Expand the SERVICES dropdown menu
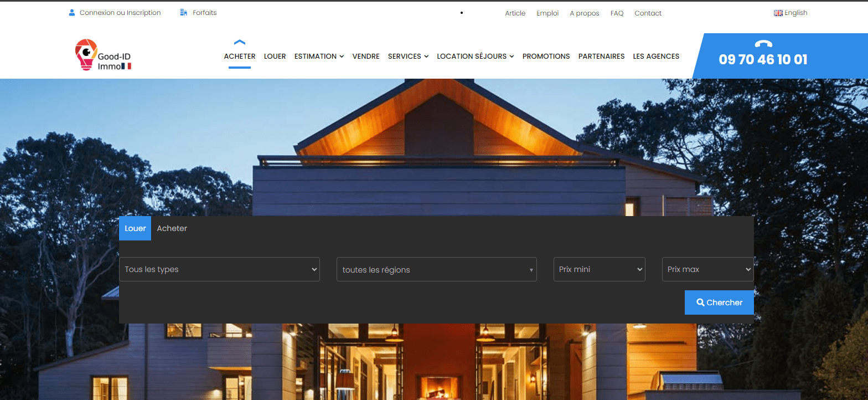868x400 pixels. (x=408, y=56)
